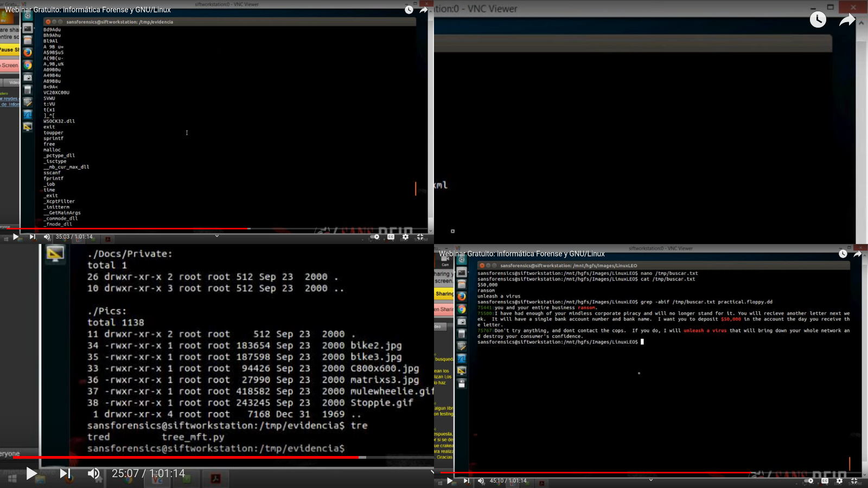Image resolution: width=868 pixels, height=488 pixels.
Task: Open calculator dock icon in 35:03 player
Action: [x=28, y=89]
